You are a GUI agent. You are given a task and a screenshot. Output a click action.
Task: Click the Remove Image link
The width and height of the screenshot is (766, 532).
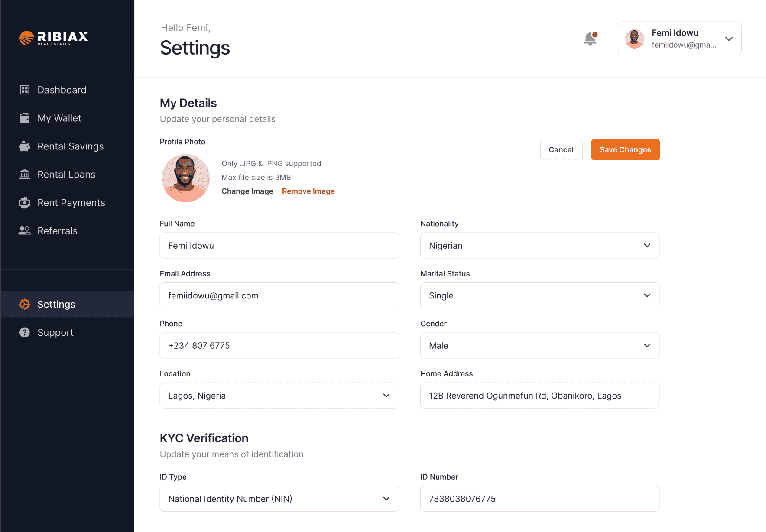click(308, 191)
